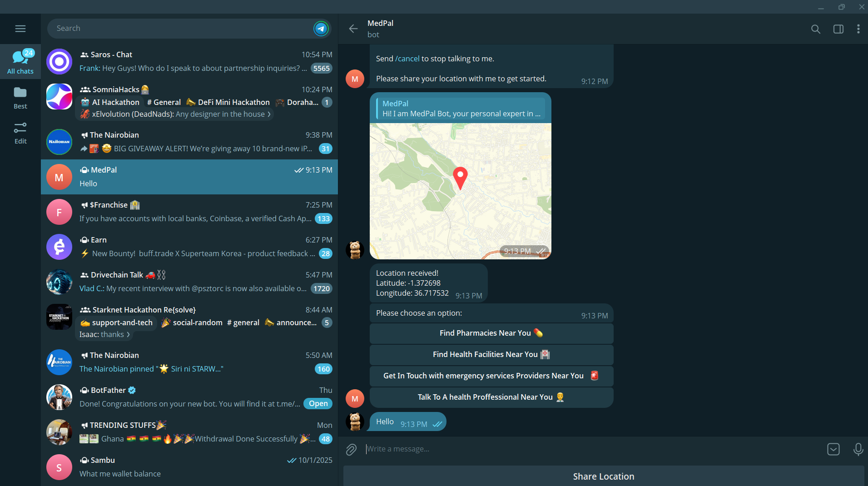
Task: Expand the Isaac: thanks topic chevron
Action: point(128,335)
